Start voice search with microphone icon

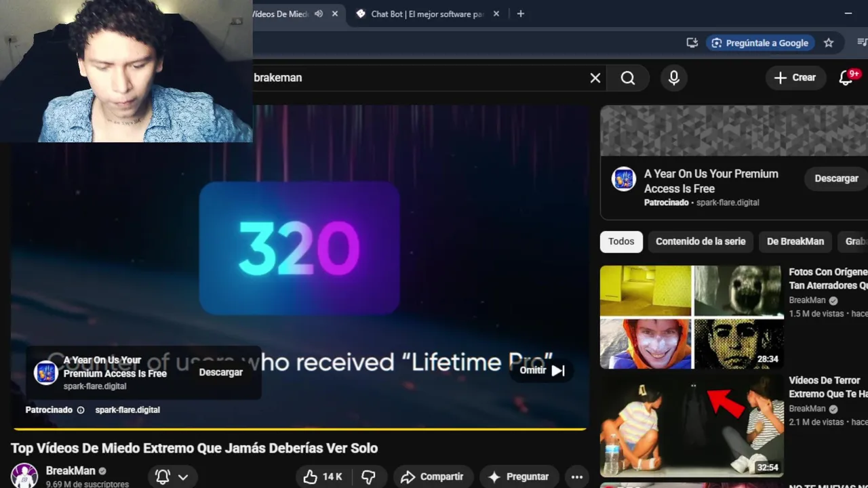coord(673,78)
